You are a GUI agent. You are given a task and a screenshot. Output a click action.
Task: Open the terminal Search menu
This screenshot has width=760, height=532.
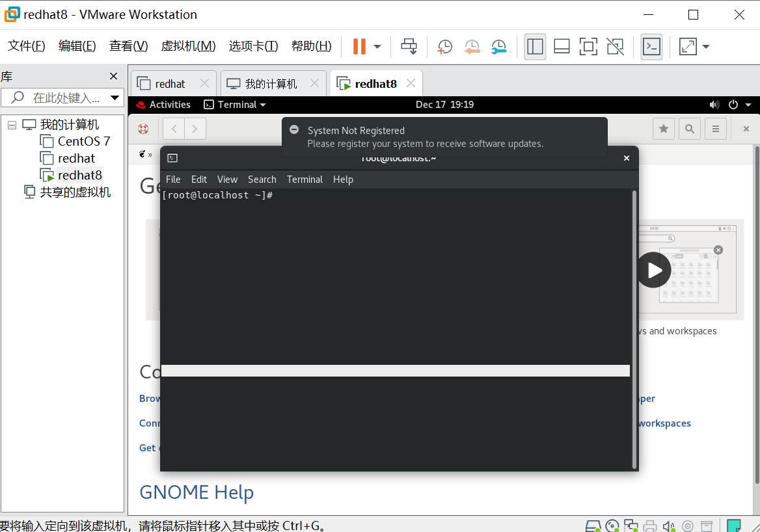click(x=262, y=180)
